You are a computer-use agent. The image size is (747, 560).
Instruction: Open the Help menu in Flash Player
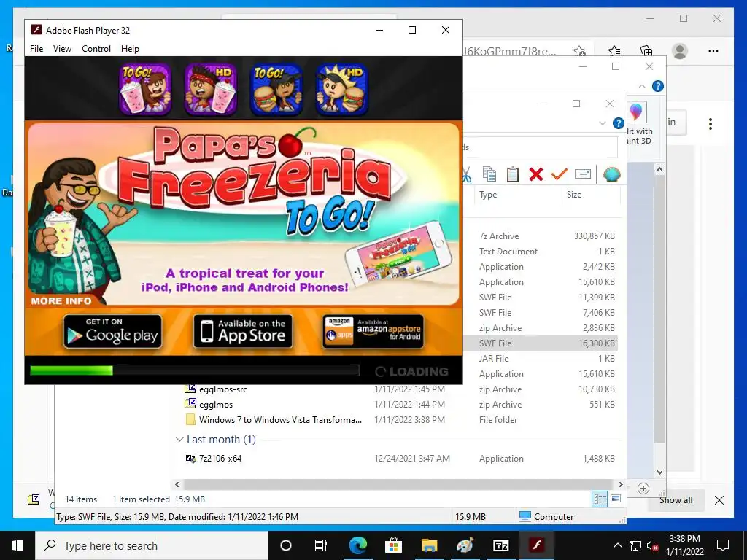coord(130,49)
